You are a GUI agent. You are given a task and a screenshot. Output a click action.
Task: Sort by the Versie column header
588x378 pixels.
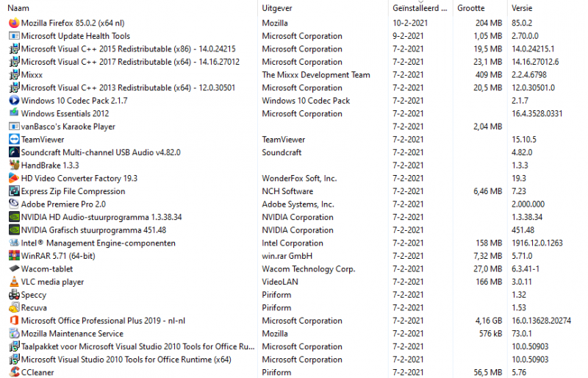522,8
